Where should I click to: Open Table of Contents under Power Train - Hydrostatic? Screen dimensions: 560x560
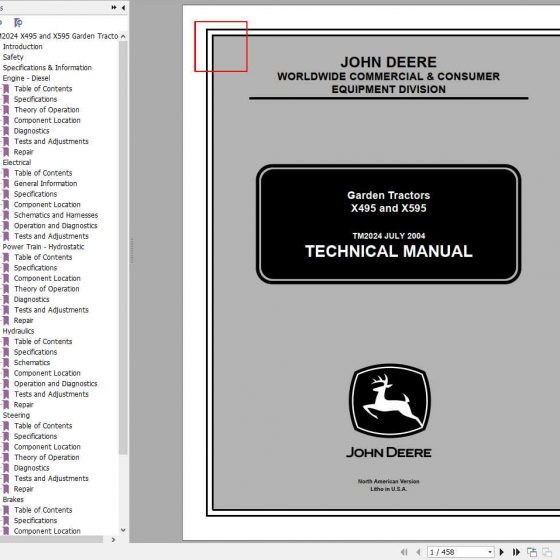point(43,257)
